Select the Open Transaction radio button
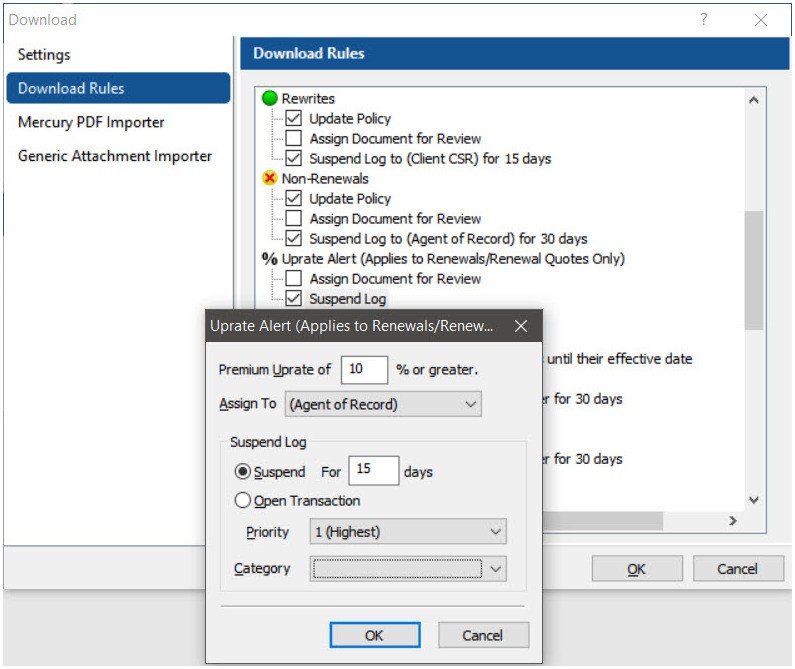The width and height of the screenshot is (795, 669). pos(242,500)
